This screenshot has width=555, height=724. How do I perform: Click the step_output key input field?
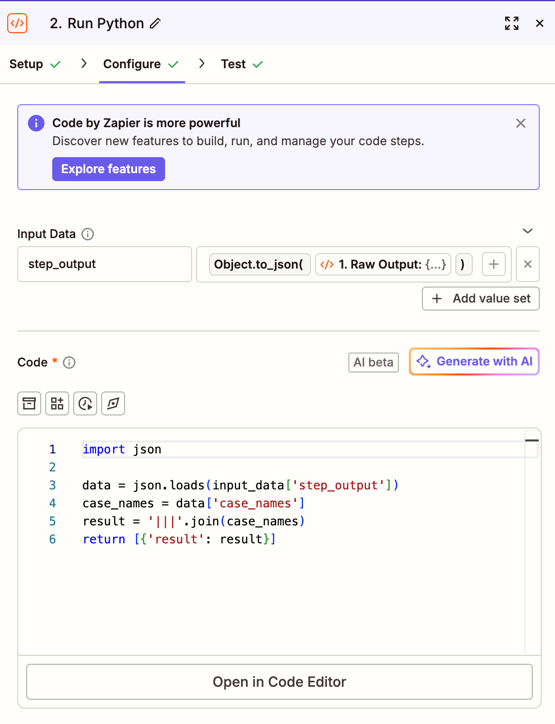tap(104, 264)
